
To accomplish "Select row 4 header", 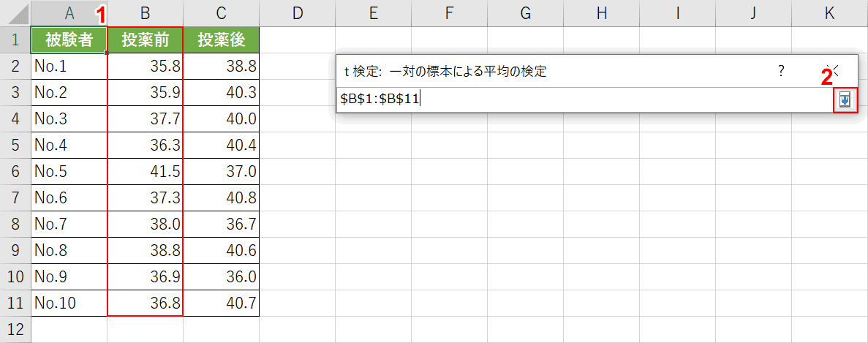I will (15, 119).
